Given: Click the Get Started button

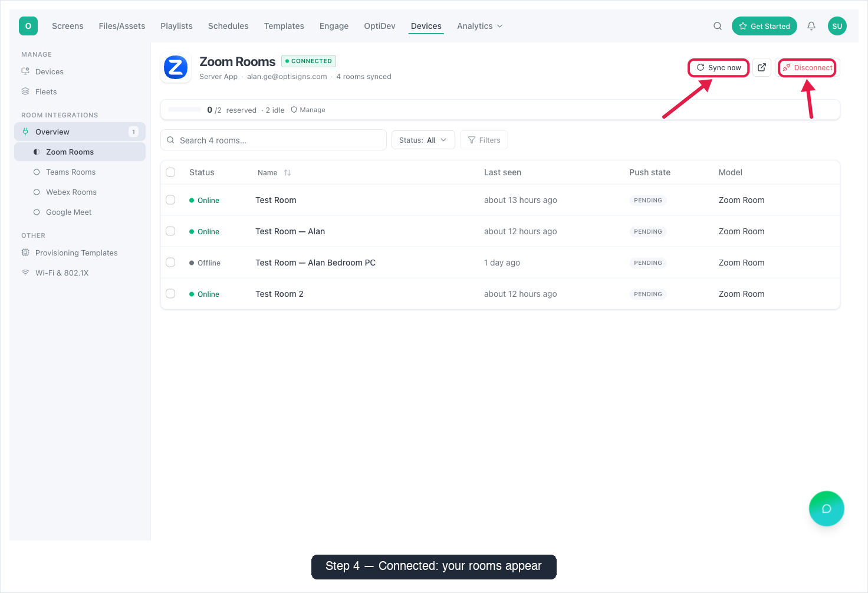Looking at the screenshot, I should click(764, 26).
